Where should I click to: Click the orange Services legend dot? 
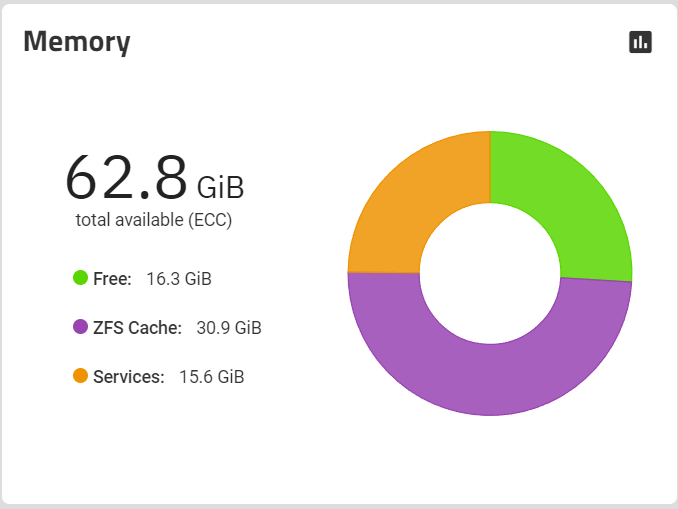tap(80, 375)
